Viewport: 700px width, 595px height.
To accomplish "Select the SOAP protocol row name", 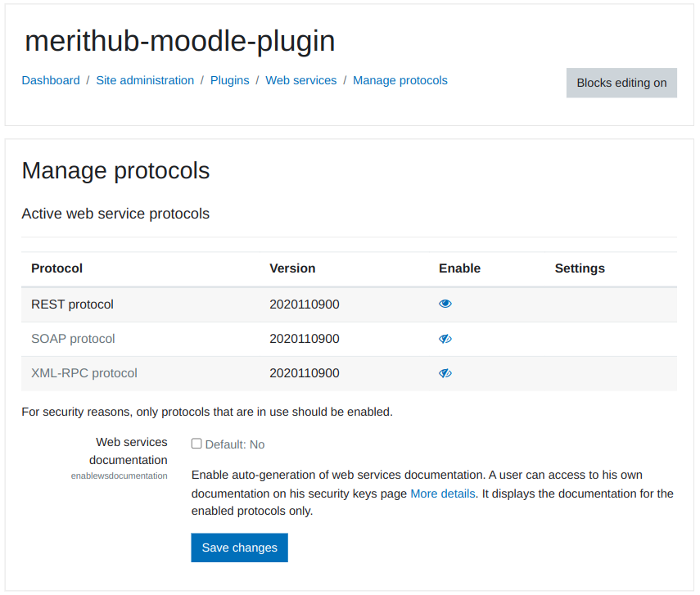I will tap(73, 339).
